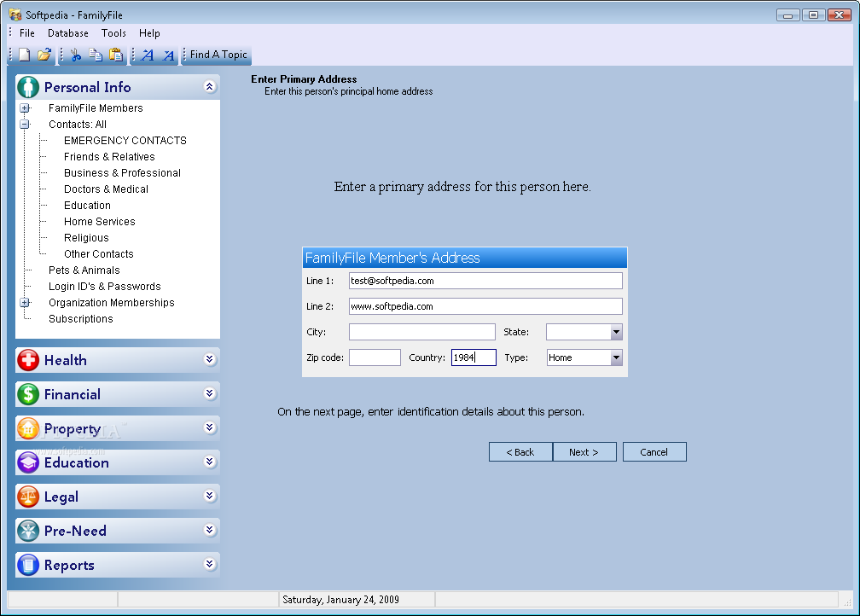
Task: Select Pets & Animals tree item
Action: click(x=84, y=270)
